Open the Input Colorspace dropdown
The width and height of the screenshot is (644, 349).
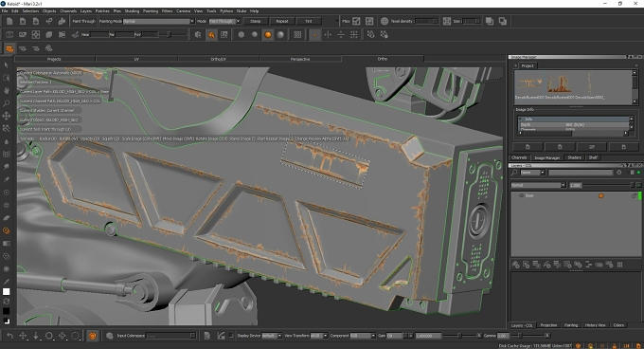pyautogui.click(x=170, y=336)
